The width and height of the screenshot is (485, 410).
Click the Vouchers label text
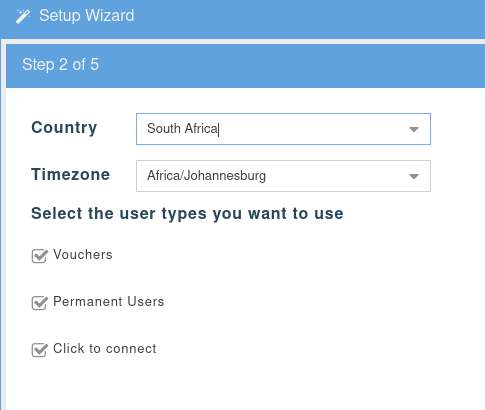point(83,255)
